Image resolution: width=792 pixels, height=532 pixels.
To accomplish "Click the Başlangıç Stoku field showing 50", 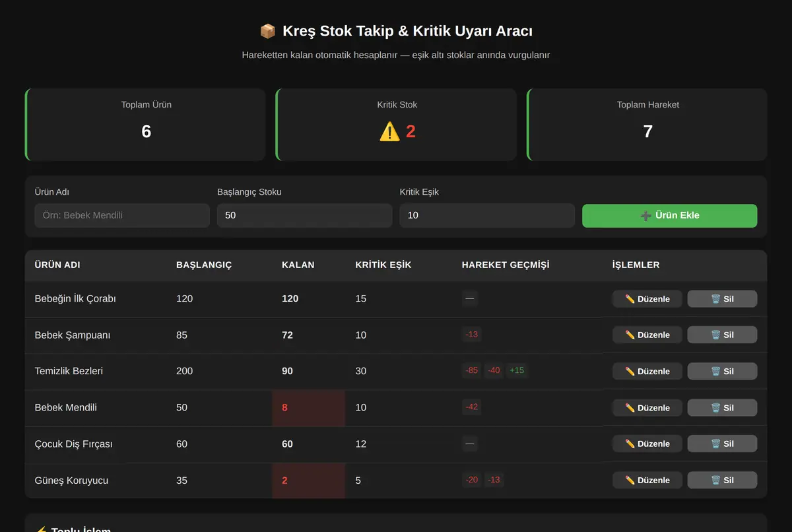I will 305,216.
